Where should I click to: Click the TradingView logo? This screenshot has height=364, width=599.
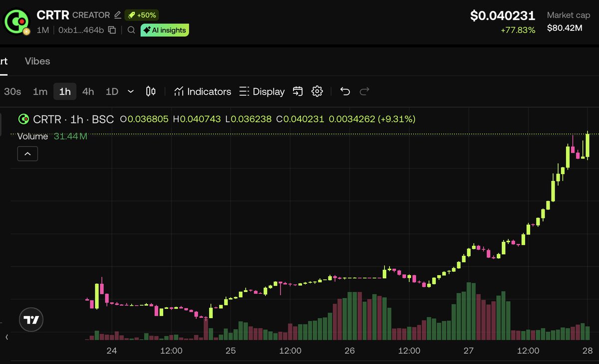coord(31,320)
